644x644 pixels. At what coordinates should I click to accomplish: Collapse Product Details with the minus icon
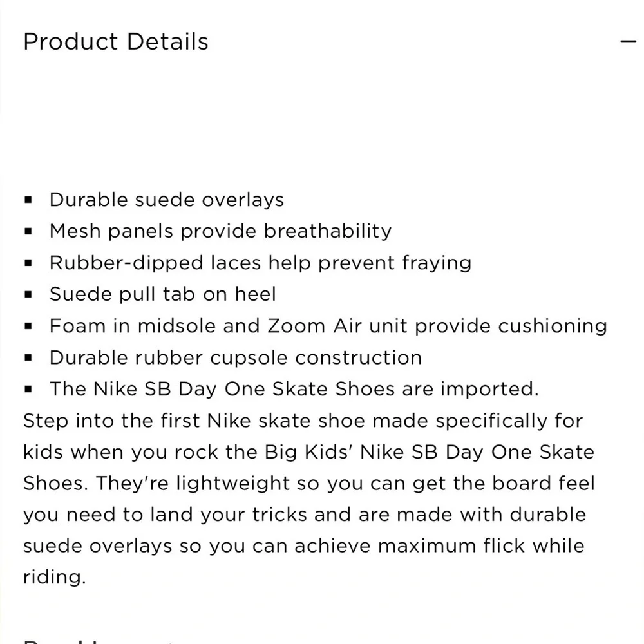pyautogui.click(x=628, y=41)
